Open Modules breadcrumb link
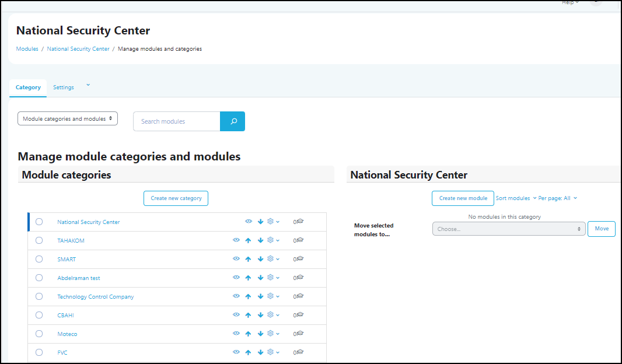 tap(27, 49)
